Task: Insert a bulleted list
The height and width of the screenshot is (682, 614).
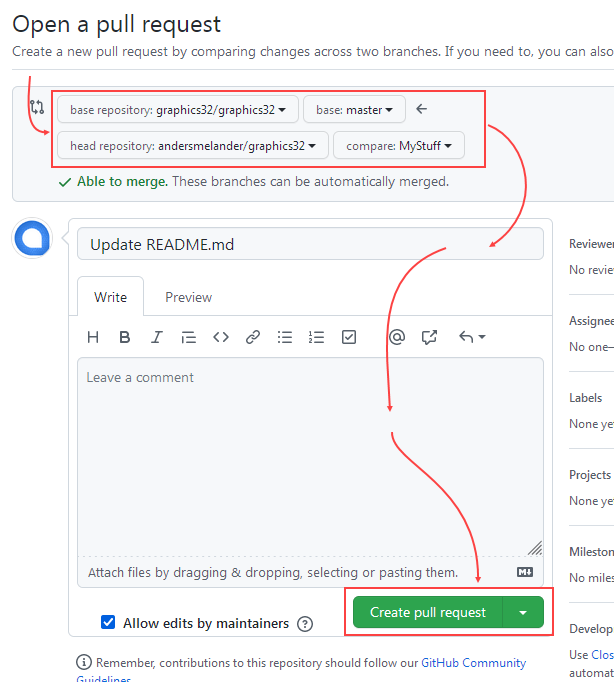Action: pyautogui.click(x=285, y=337)
